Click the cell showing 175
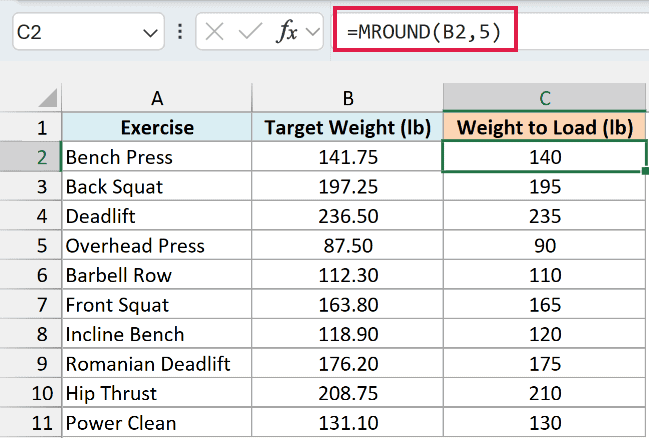The width and height of the screenshot is (649, 438). coord(545,364)
